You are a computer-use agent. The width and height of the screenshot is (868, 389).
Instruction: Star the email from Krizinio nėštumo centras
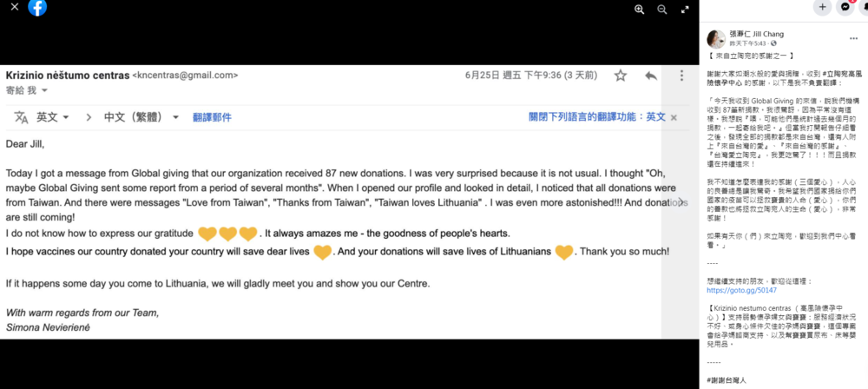coord(621,76)
